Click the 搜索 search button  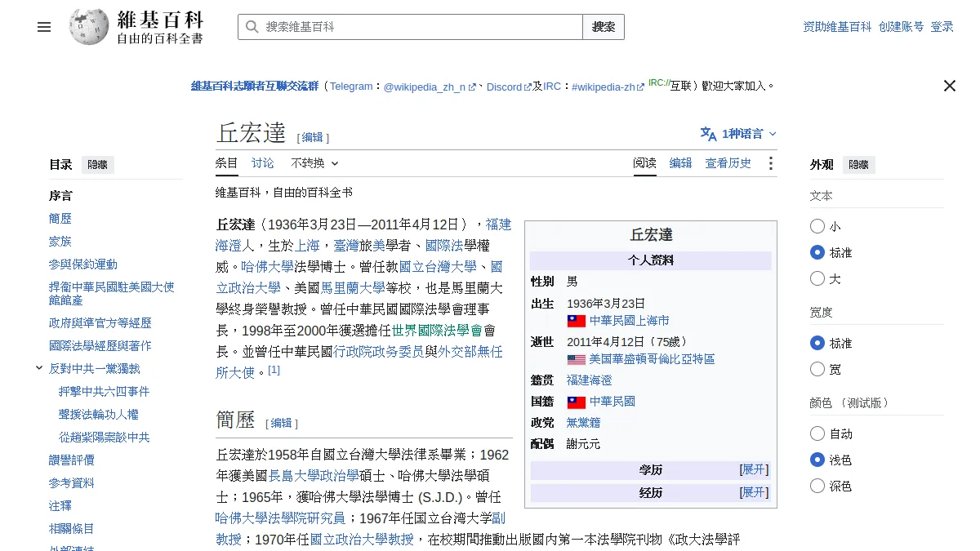click(x=604, y=27)
